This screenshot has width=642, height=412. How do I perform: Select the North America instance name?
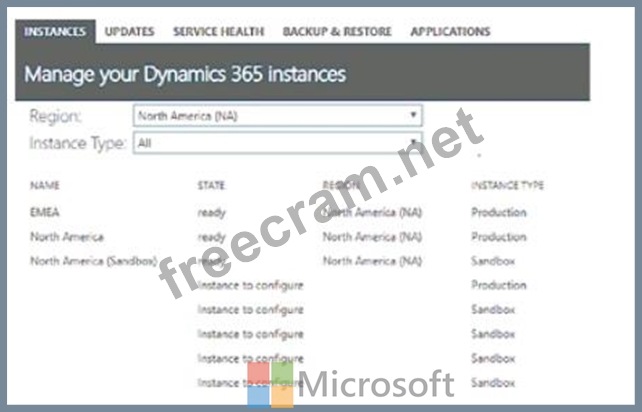pyautogui.click(x=67, y=237)
